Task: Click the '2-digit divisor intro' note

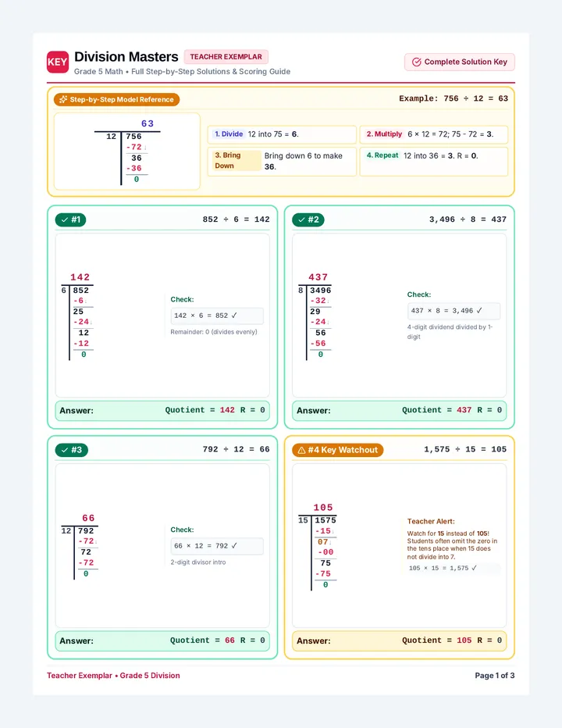Action: (x=198, y=562)
